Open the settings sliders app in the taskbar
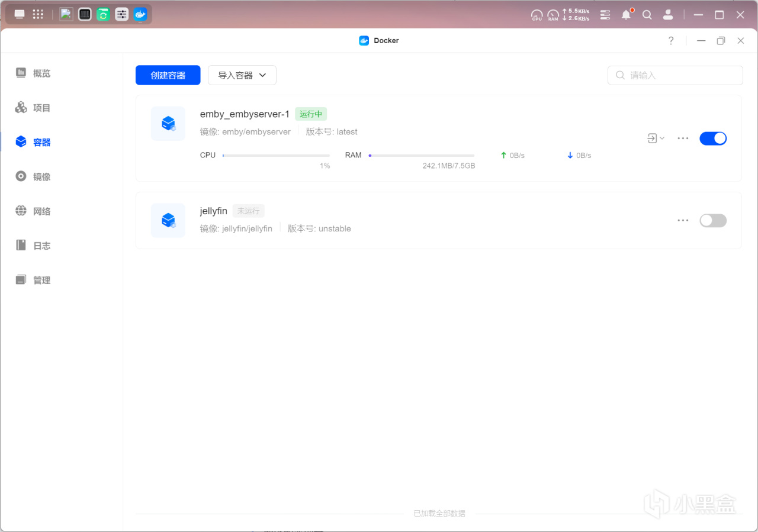The image size is (758, 532). [121, 14]
